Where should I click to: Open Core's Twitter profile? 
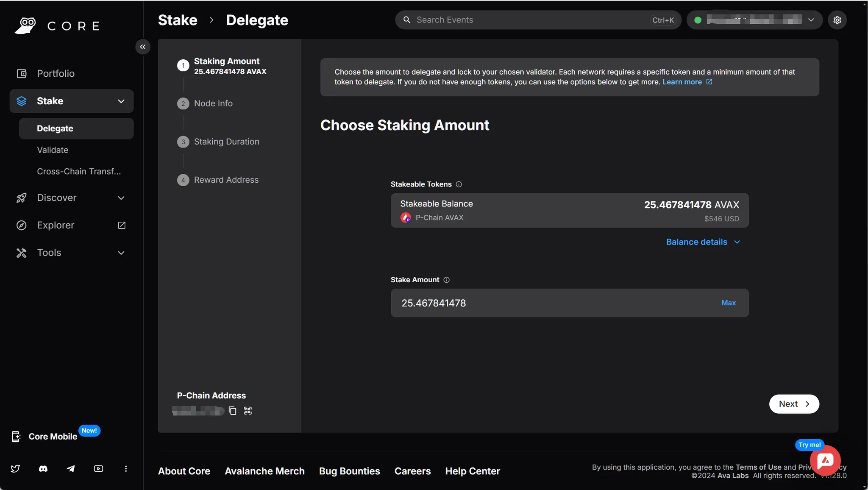pyautogui.click(x=16, y=469)
